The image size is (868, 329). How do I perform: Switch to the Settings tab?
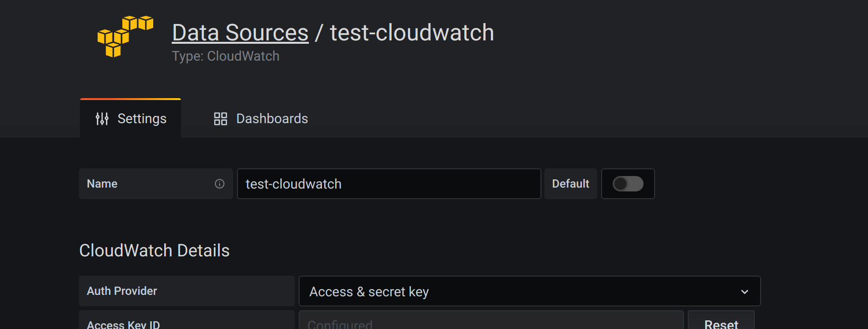click(x=131, y=118)
